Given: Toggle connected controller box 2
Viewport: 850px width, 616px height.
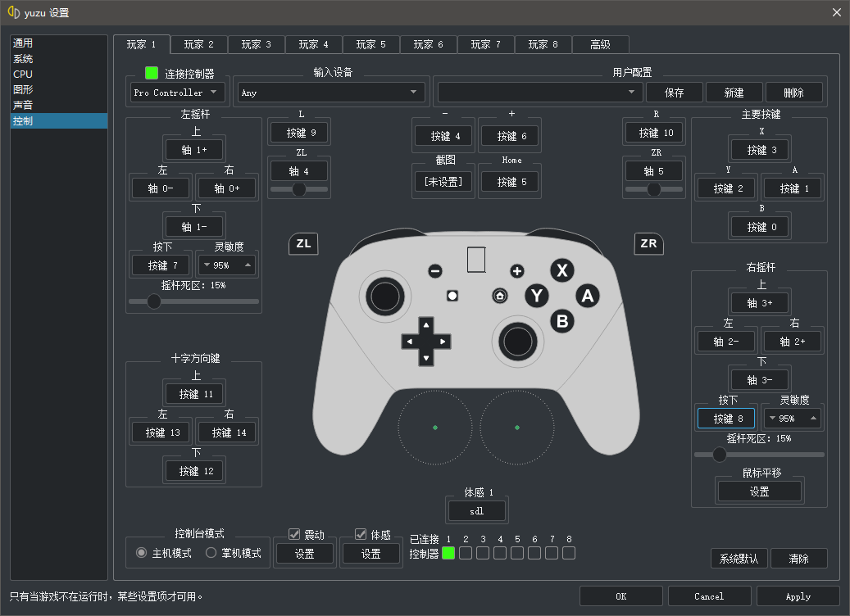Looking at the screenshot, I should click(466, 553).
